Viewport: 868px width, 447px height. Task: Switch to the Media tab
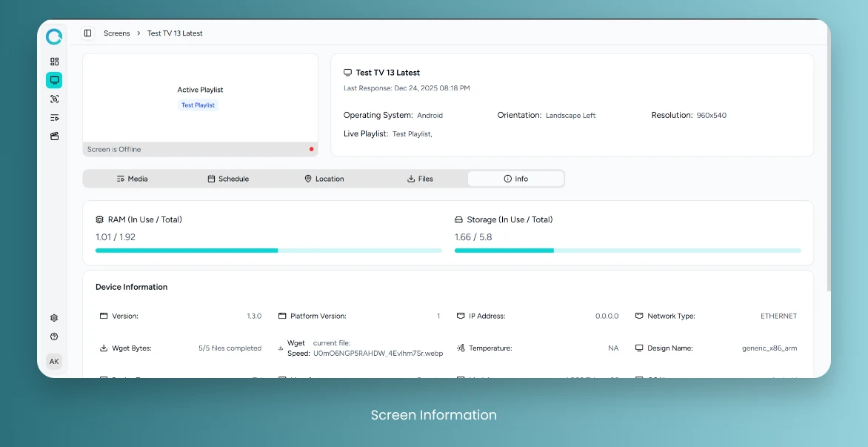(133, 179)
